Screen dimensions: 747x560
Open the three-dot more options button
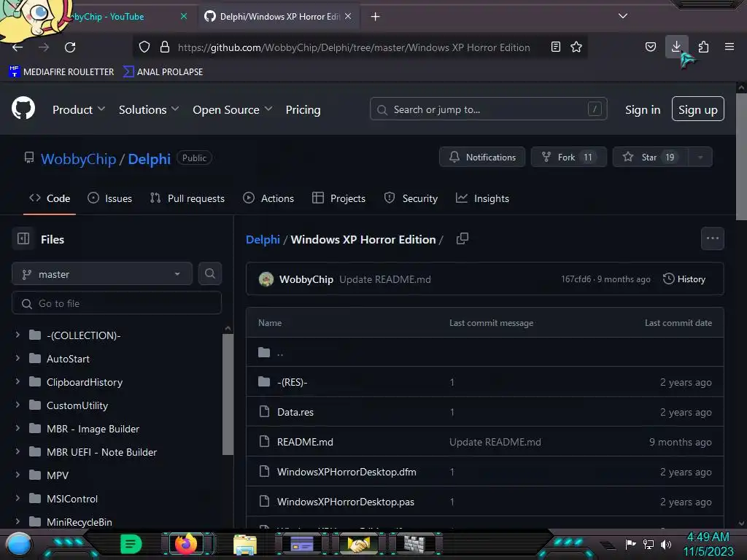pos(712,238)
